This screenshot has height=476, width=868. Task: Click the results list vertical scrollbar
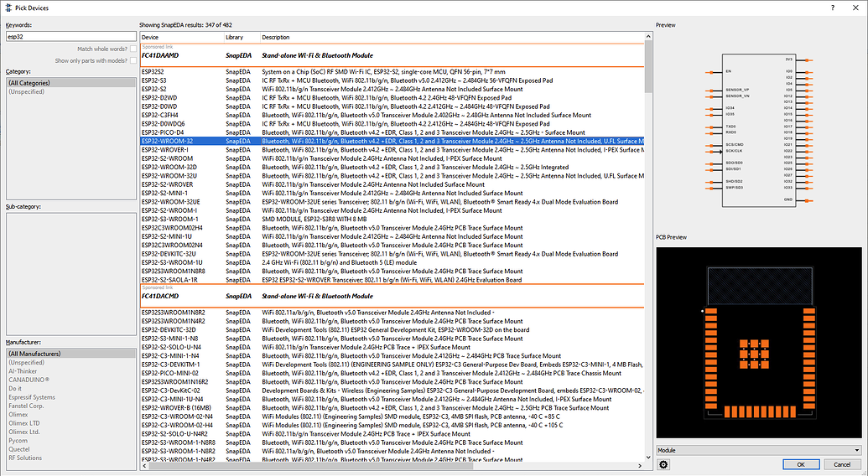(648, 251)
